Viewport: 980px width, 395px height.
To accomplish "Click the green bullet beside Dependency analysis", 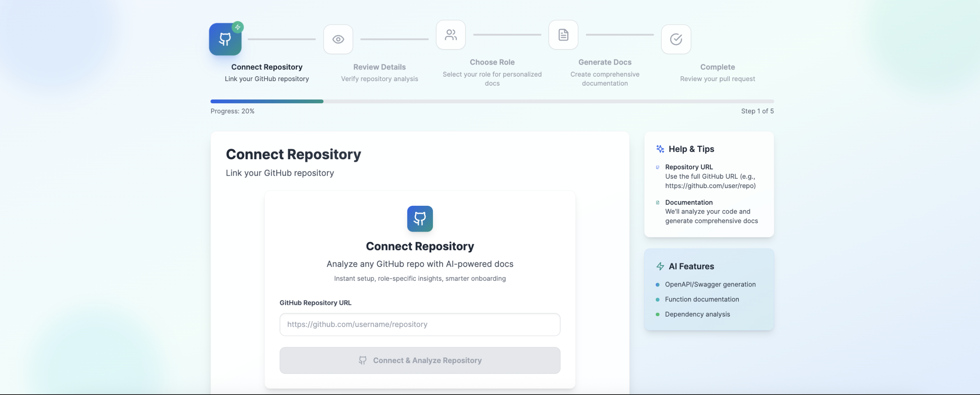I will [x=657, y=314].
